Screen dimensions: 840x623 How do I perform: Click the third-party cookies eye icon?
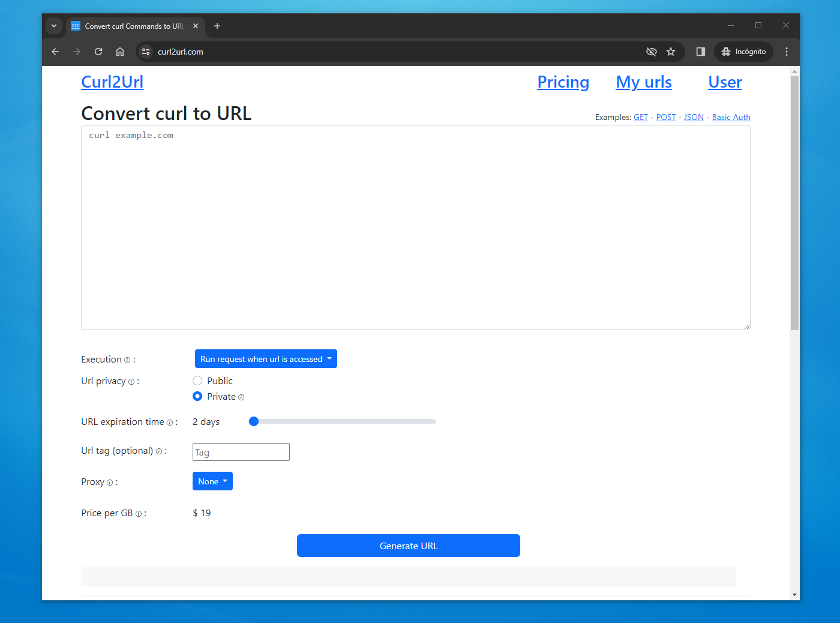[x=652, y=52]
